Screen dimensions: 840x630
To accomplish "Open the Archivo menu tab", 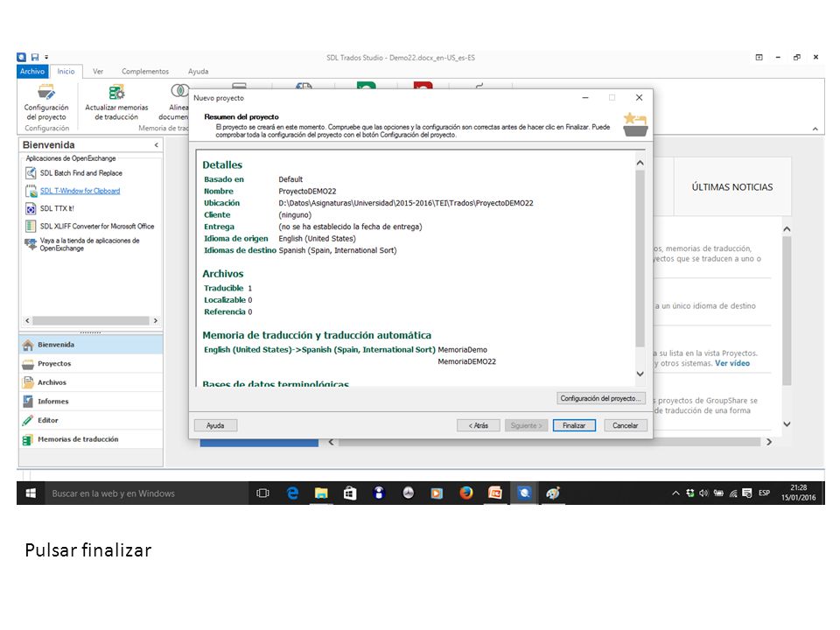I will tap(32, 71).
